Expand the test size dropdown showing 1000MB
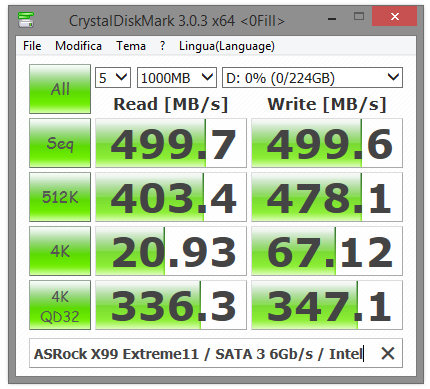This screenshot has width=430, height=389. [177, 78]
